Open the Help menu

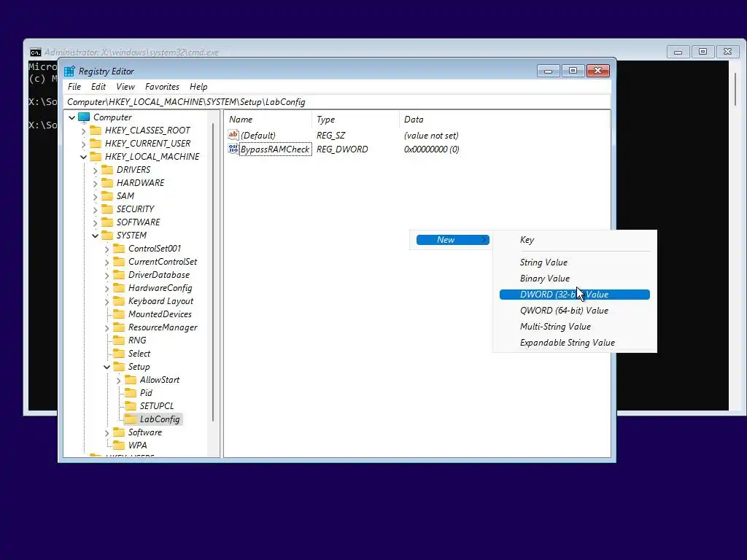coord(198,87)
